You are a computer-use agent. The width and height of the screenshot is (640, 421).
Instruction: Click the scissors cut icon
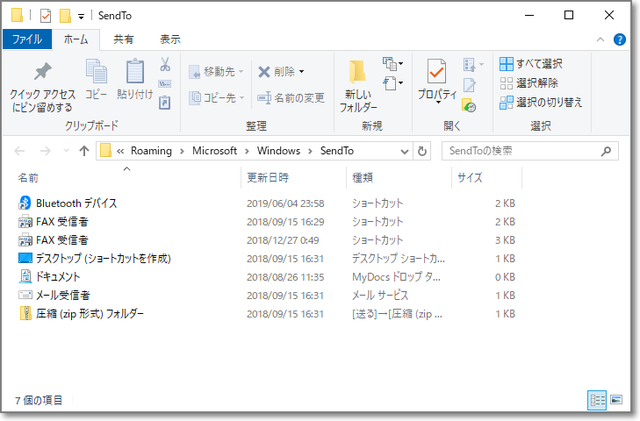point(165,65)
